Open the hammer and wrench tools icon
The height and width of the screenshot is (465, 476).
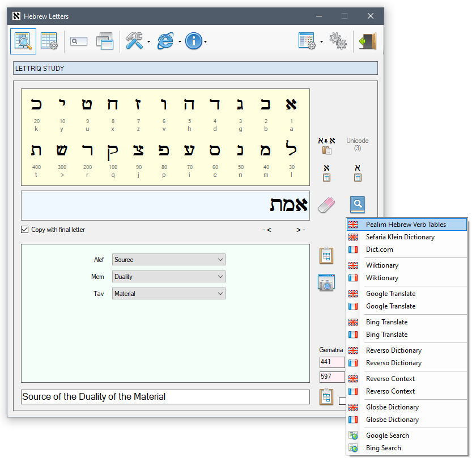(134, 41)
